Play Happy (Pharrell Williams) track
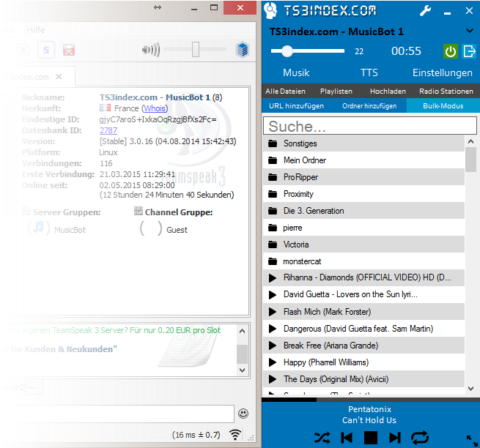This screenshot has width=480, height=448. 272,362
